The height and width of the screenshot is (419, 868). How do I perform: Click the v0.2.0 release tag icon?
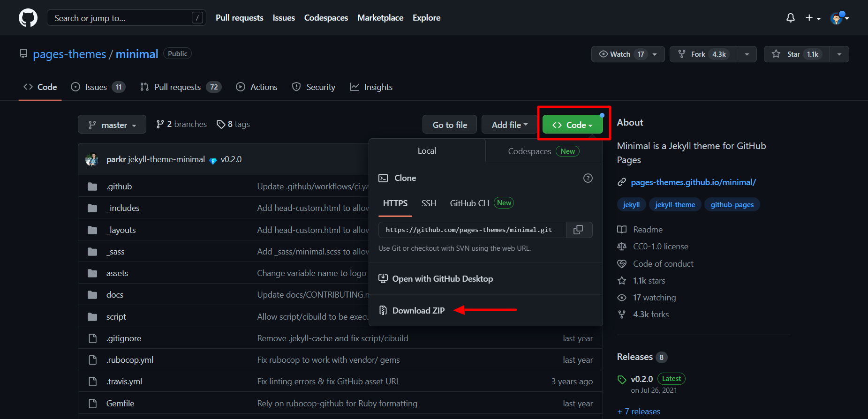622,379
